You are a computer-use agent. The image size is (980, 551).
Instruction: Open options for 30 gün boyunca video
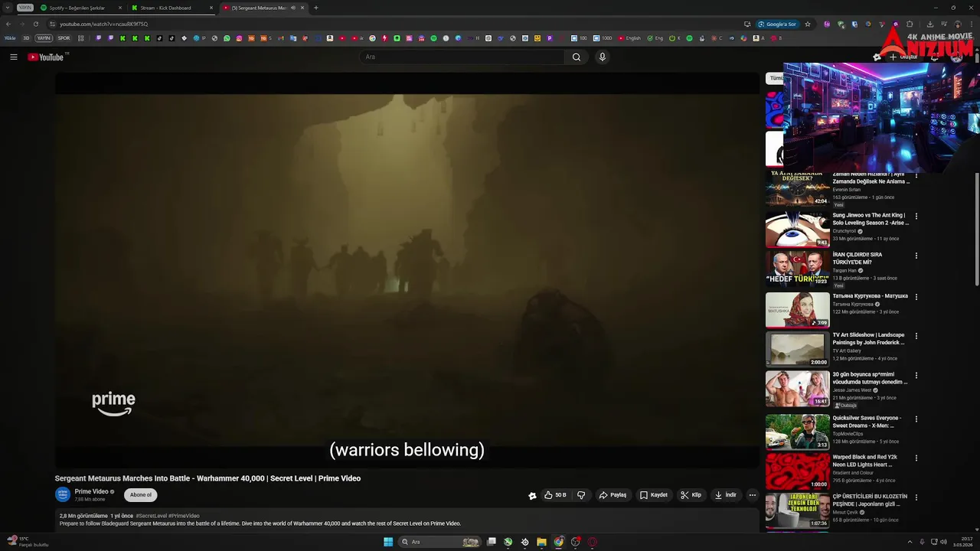pyautogui.click(x=916, y=376)
